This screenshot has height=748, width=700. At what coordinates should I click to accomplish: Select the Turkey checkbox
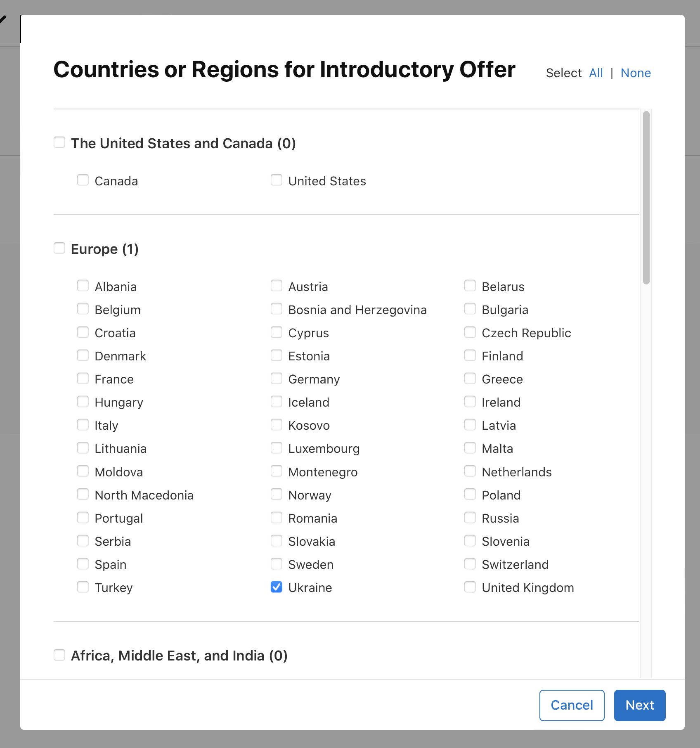coord(83,587)
